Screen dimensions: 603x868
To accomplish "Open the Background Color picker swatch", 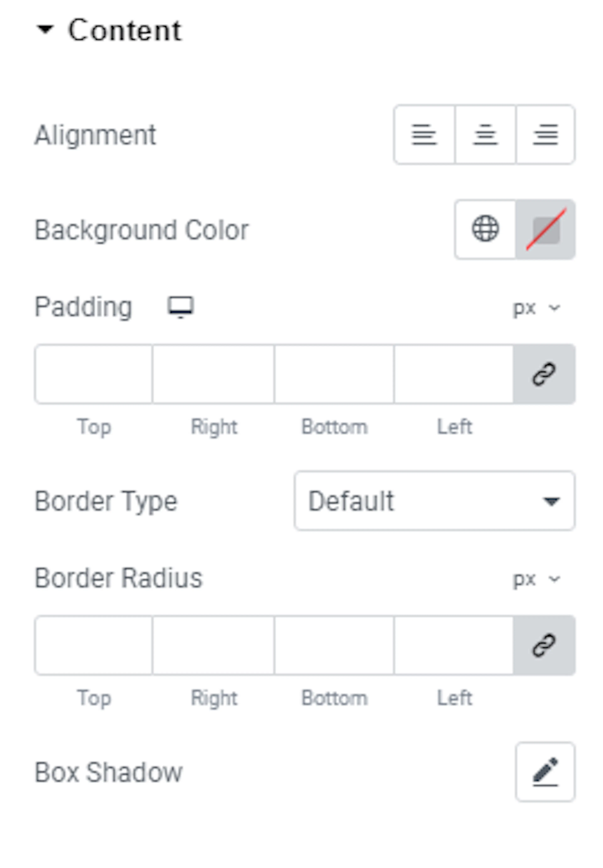I will 546,229.
